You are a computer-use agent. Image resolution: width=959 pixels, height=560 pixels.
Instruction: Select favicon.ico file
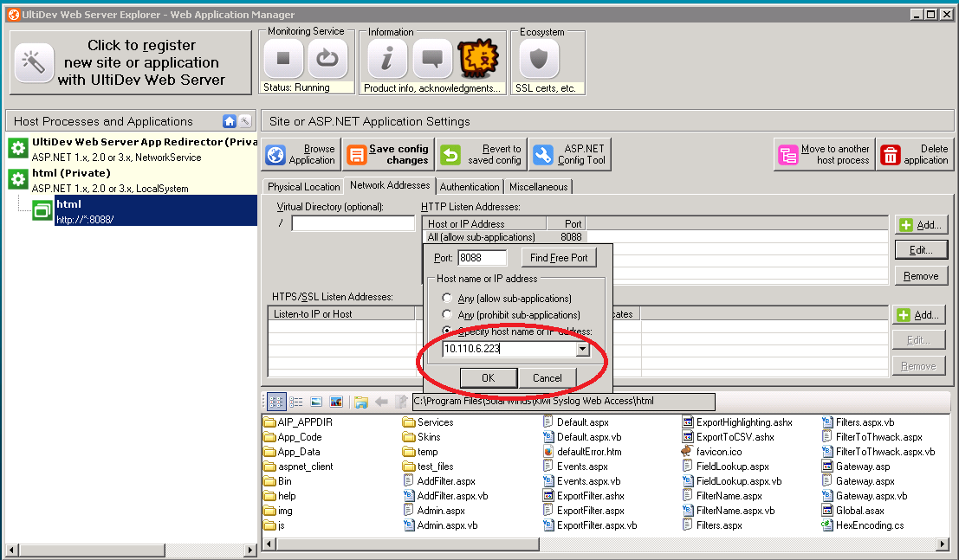[712, 452]
